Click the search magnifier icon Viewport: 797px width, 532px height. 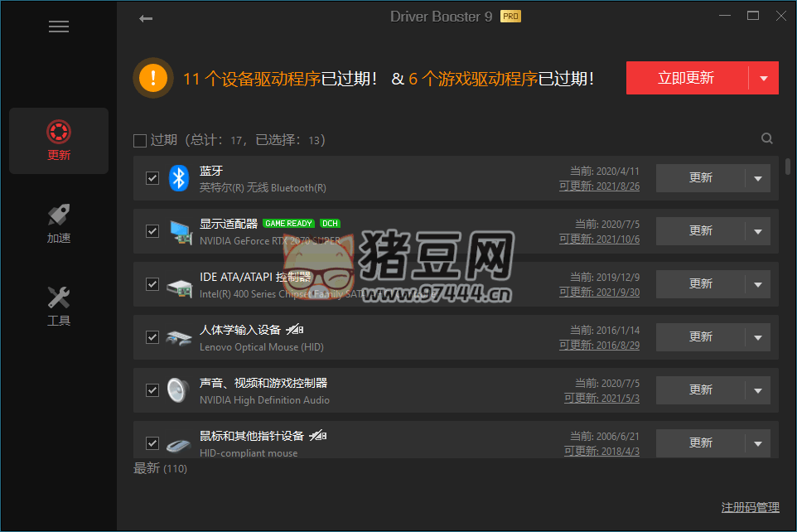coord(766,139)
